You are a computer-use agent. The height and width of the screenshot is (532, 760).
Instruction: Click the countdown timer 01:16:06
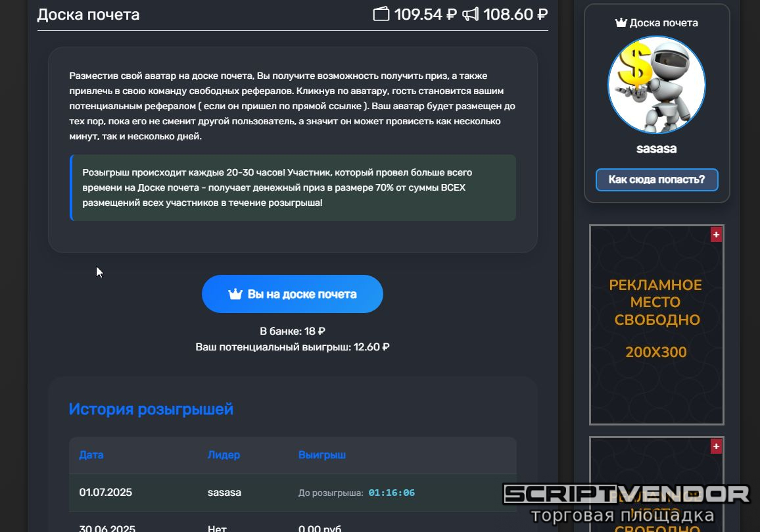pos(392,493)
